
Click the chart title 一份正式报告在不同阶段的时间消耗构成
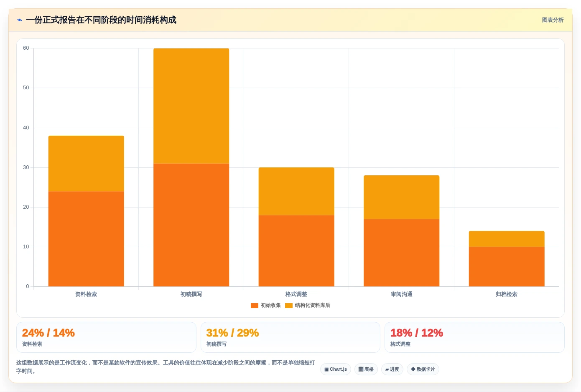(x=101, y=20)
